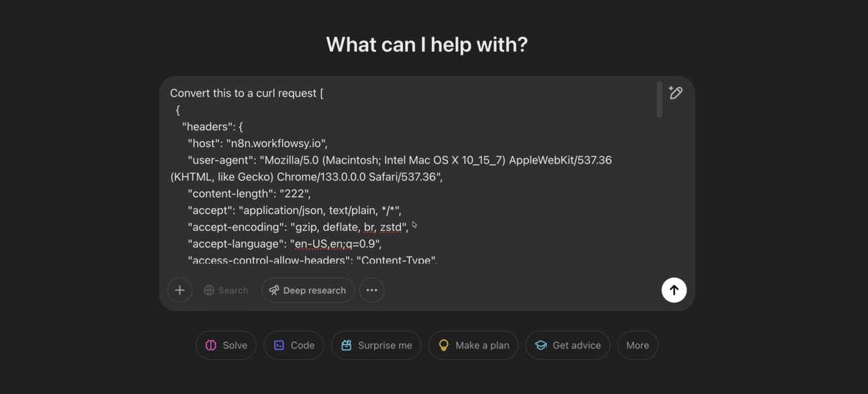868x394 pixels.
Task: Click the prompt box scrollbar thumb
Action: click(x=659, y=101)
